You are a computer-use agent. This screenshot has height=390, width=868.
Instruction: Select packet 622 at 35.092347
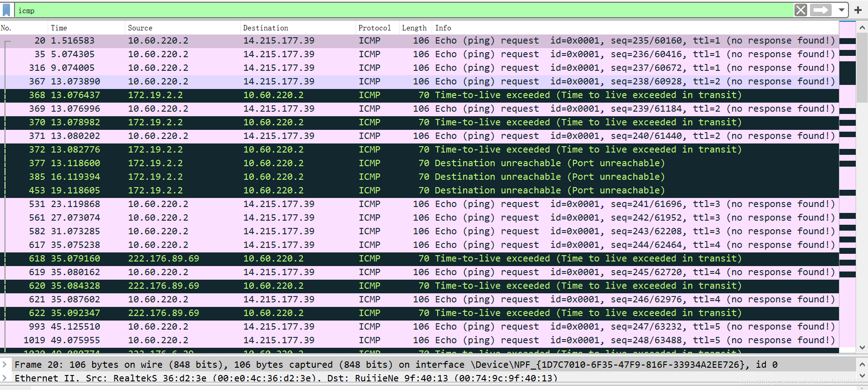pyautogui.click(x=419, y=313)
